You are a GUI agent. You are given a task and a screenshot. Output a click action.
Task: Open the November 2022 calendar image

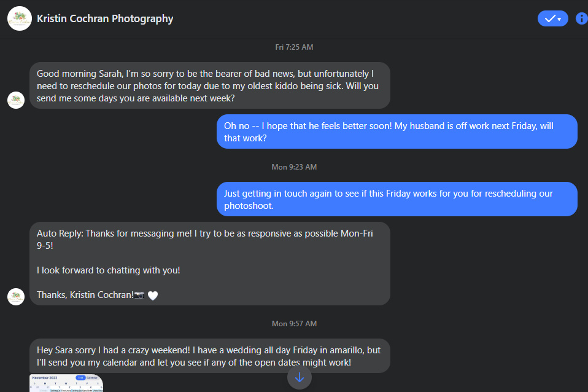pos(66,382)
